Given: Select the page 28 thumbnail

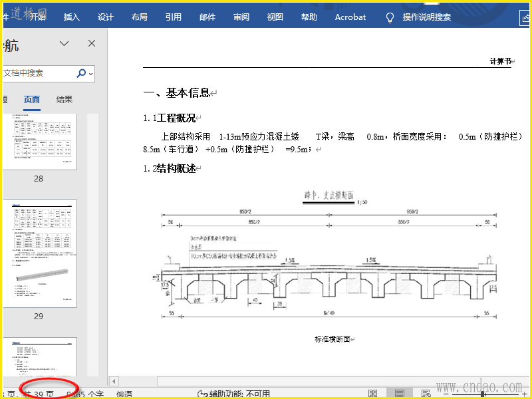Looking at the screenshot, I should [x=40, y=142].
